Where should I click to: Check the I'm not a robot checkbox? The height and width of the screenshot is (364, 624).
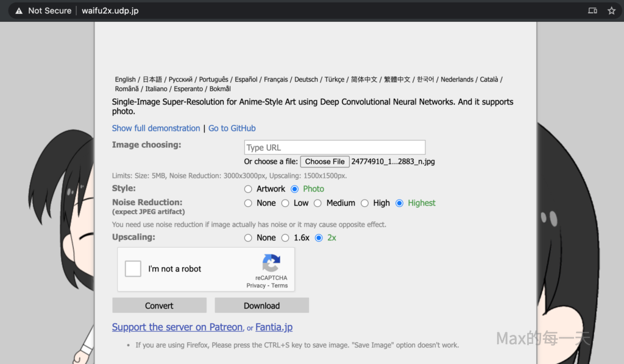coord(133,268)
